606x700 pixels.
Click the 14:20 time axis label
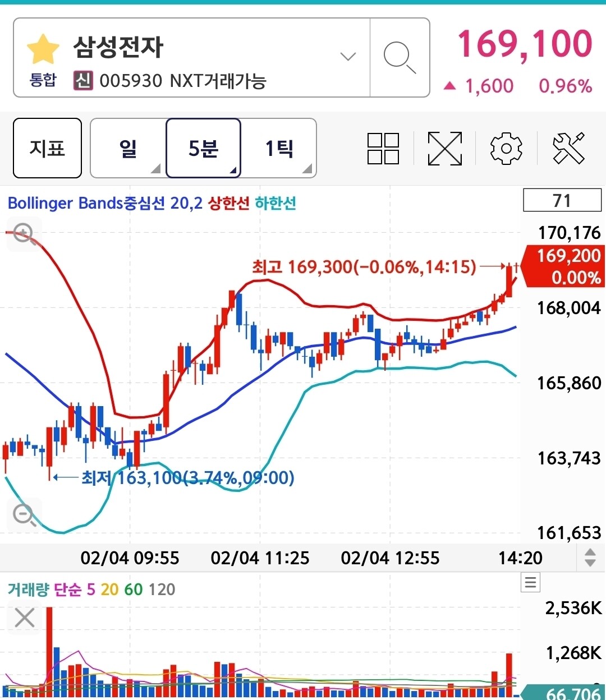(521, 558)
